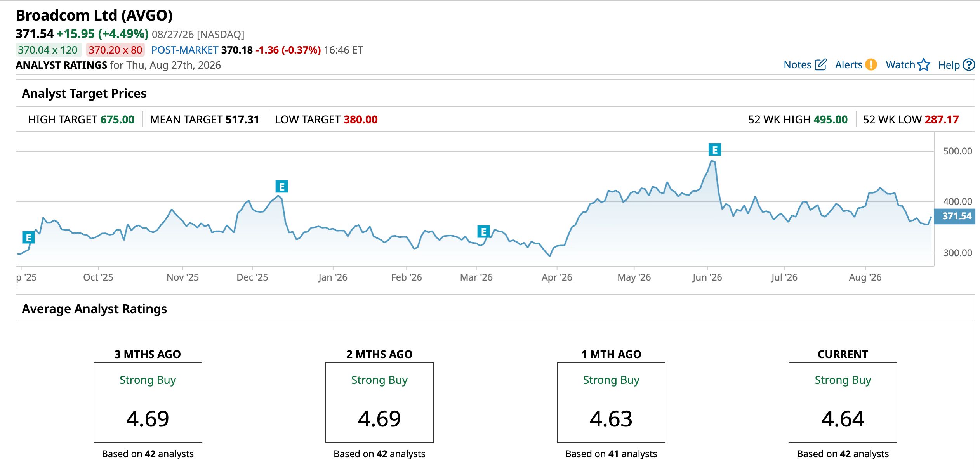Click the Aug '26 x-axis label
Screen dimensions: 980x468
pyautogui.click(x=865, y=277)
